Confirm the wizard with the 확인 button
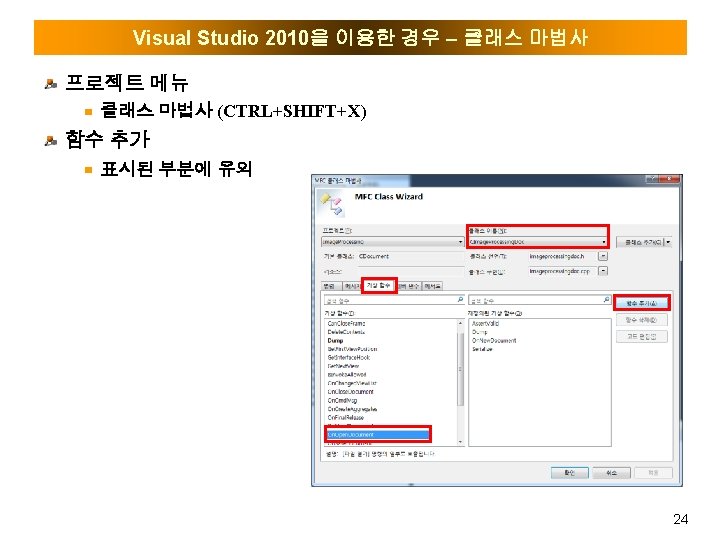 coord(569,472)
